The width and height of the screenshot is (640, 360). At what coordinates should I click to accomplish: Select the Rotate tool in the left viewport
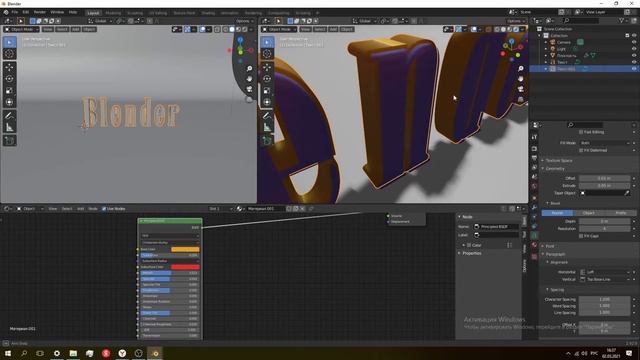[9, 79]
